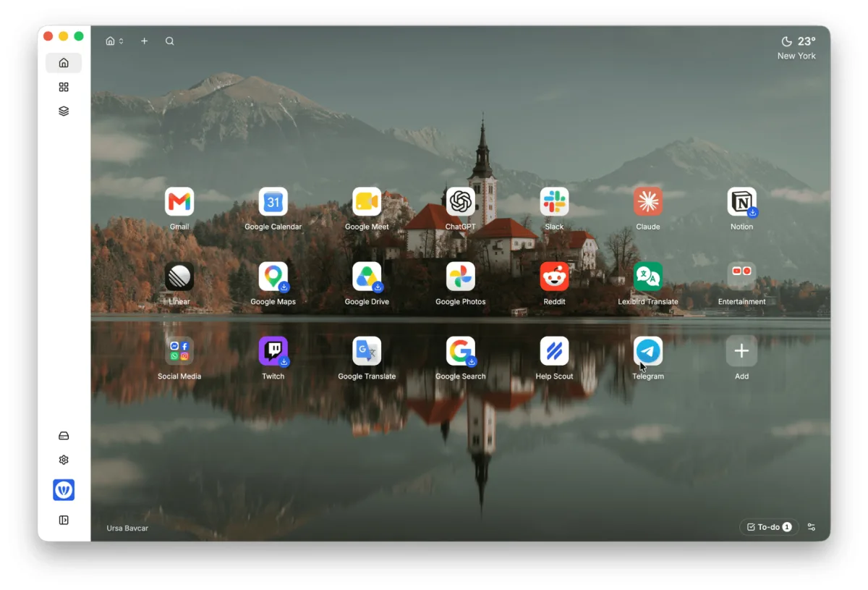Screen dimensions: 868x590
Task: Open the customize sliders icon
Action: (812, 527)
